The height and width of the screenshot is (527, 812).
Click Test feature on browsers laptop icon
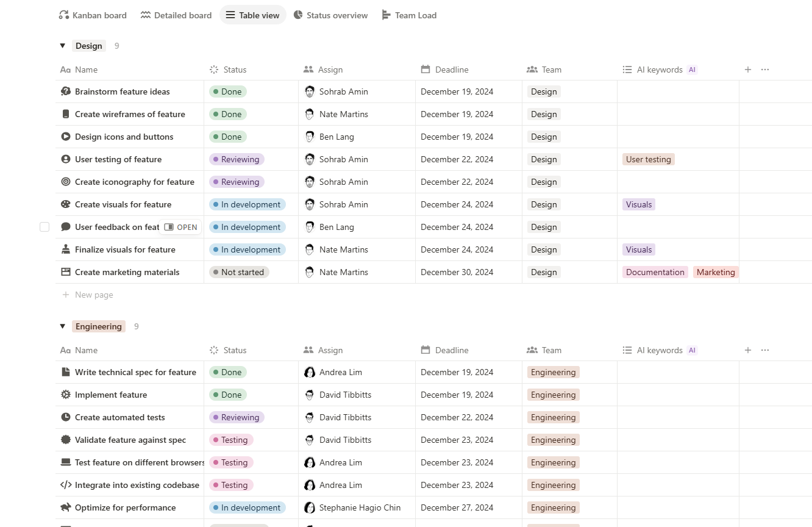click(x=66, y=462)
